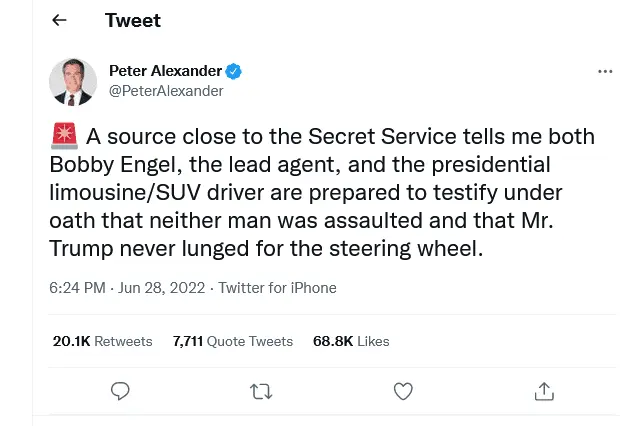Click the word Retweets in stats row
The height and width of the screenshot is (426, 620).
pyautogui.click(x=124, y=341)
